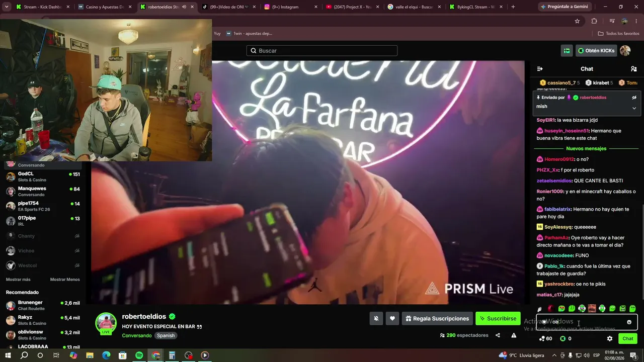The image size is (644, 362).
Task: Open Windows taskbar search
Action: click(24, 355)
